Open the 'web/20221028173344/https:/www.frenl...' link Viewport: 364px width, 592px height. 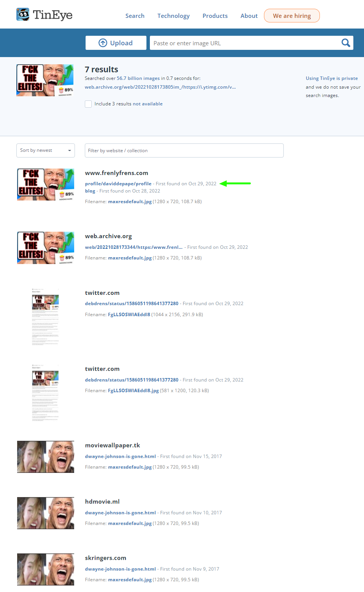[x=134, y=247]
